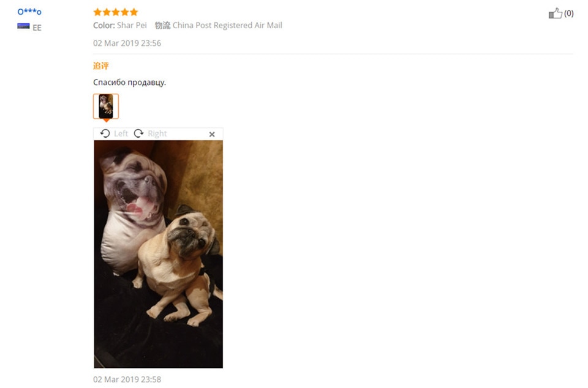Close the enlarged review photo
The height and width of the screenshot is (388, 588).
pyautogui.click(x=212, y=135)
